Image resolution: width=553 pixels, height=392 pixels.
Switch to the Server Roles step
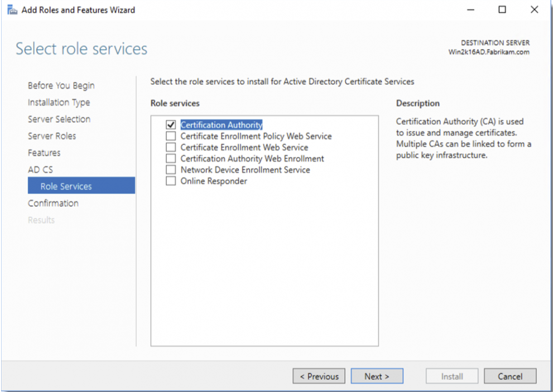click(x=52, y=136)
